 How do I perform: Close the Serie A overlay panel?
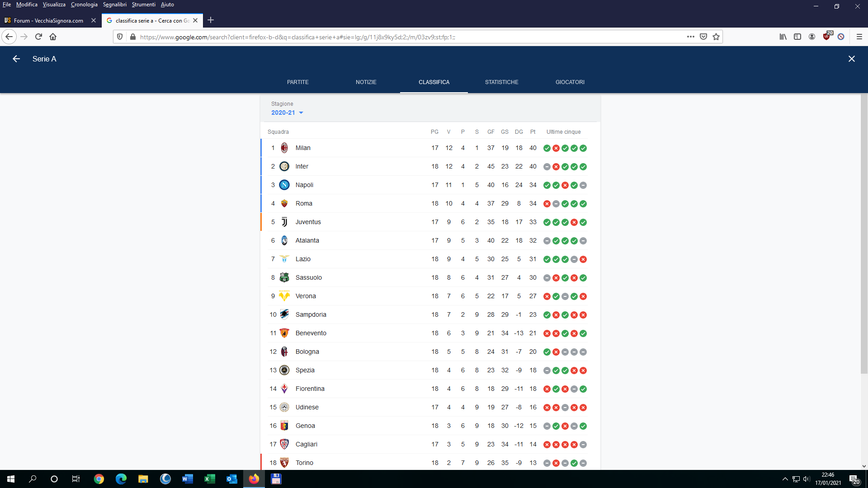852,59
